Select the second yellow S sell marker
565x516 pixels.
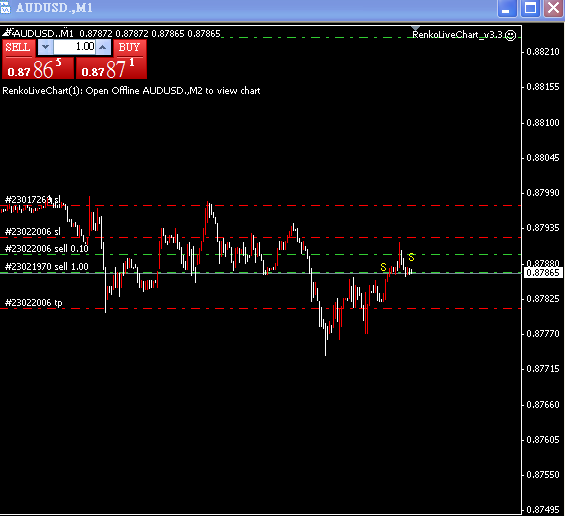(411, 257)
